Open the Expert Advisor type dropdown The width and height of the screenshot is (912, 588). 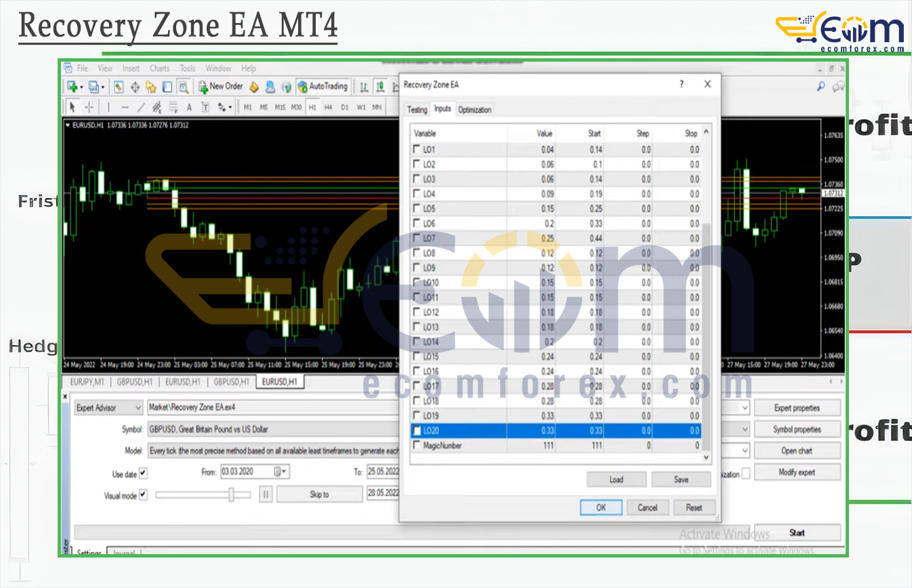click(108, 408)
